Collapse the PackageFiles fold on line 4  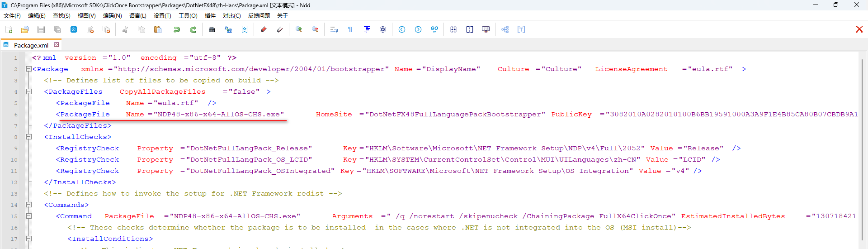tap(29, 91)
